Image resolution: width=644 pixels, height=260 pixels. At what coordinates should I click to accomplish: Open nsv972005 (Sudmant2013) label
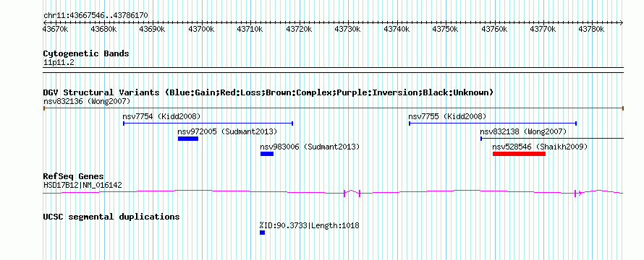point(227,131)
